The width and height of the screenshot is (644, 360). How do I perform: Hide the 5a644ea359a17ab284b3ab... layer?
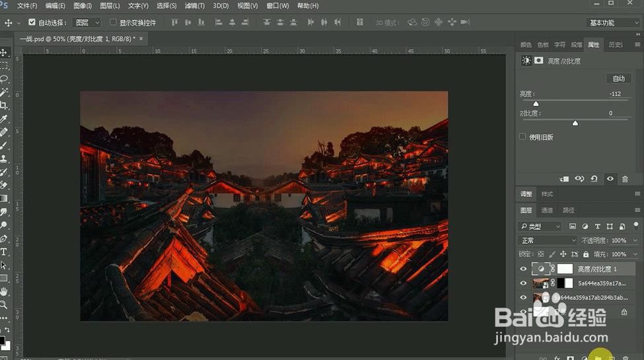pyautogui.click(x=523, y=297)
